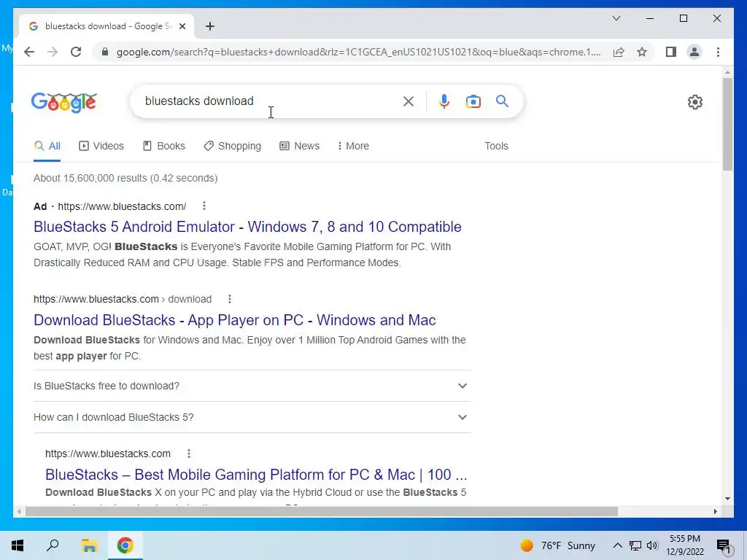Close the bluestacks download tab
The image size is (747, 560).
182,26
